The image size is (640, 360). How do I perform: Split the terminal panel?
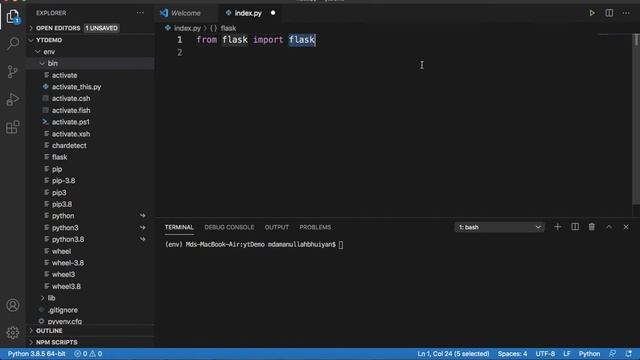coord(575,227)
